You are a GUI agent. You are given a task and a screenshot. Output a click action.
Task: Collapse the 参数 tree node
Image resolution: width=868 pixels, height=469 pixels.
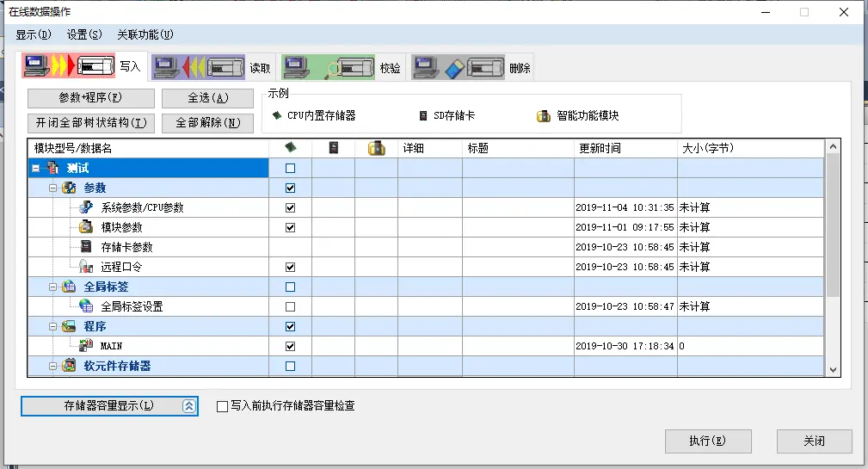pos(52,188)
